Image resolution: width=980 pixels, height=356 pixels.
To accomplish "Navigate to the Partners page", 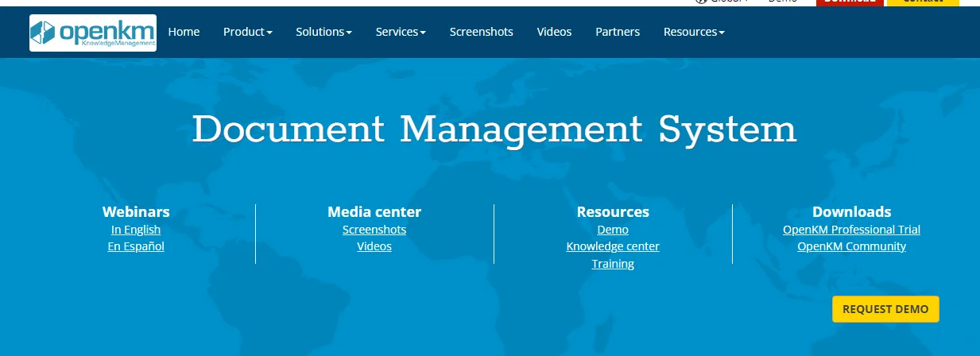I will point(618,32).
